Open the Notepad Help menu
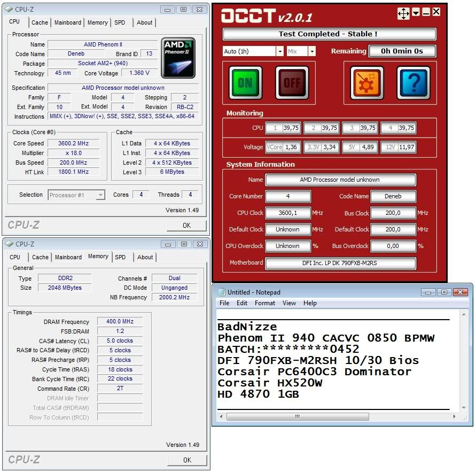The width and height of the screenshot is (476, 472). click(x=310, y=303)
